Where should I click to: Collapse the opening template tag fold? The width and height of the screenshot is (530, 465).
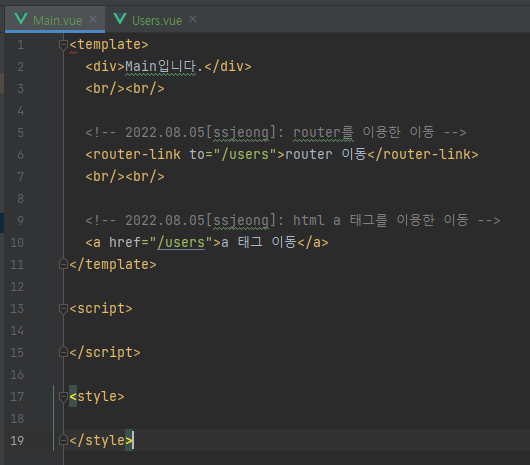(x=63, y=45)
